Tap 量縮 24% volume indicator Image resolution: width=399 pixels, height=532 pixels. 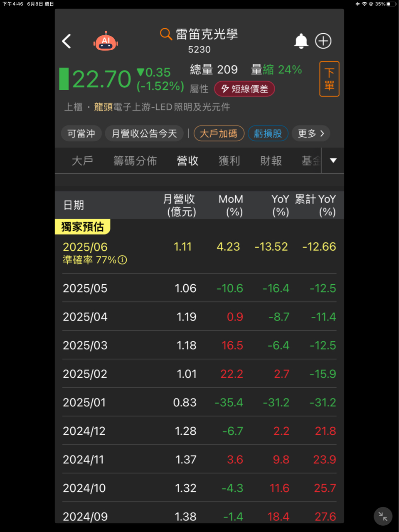[276, 70]
